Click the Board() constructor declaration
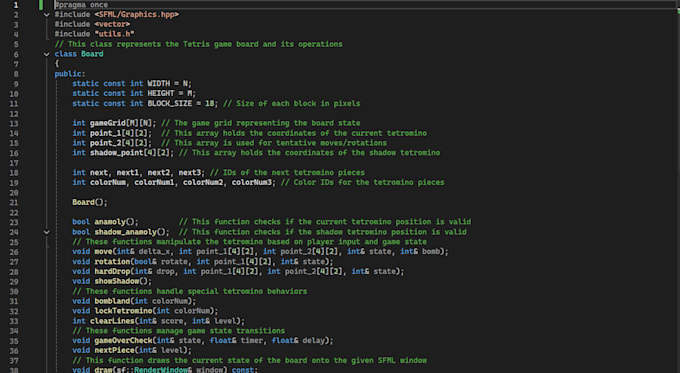This screenshot has width=680, height=373. pyautogui.click(x=90, y=202)
